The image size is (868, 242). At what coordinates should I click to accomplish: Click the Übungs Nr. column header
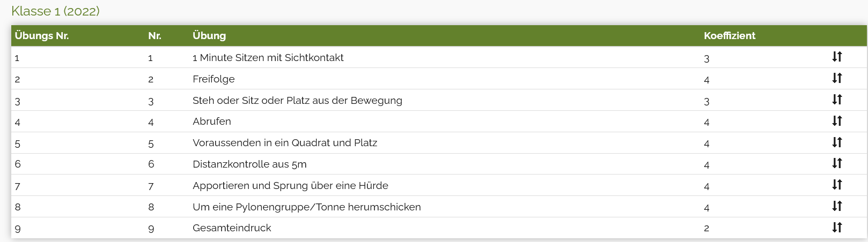coord(42,36)
